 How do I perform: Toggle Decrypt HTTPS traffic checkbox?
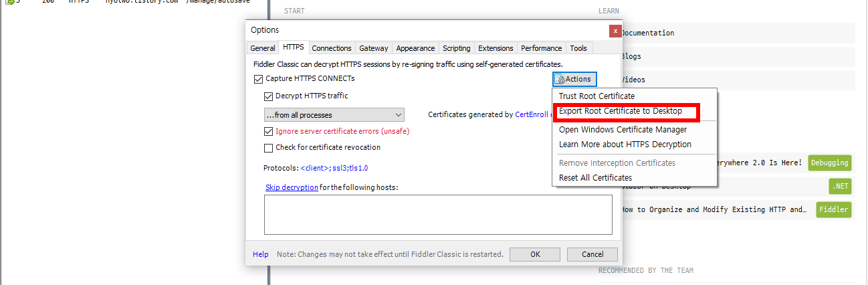pos(269,96)
